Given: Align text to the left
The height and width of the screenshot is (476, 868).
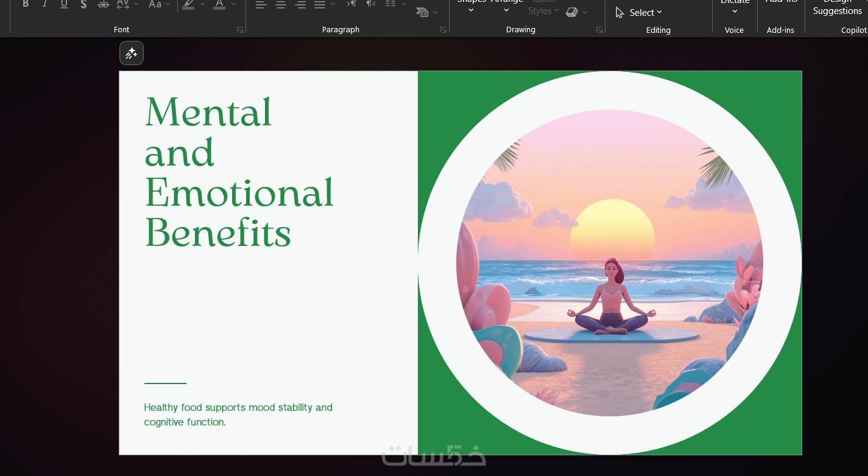Looking at the screenshot, I should click(x=261, y=4).
